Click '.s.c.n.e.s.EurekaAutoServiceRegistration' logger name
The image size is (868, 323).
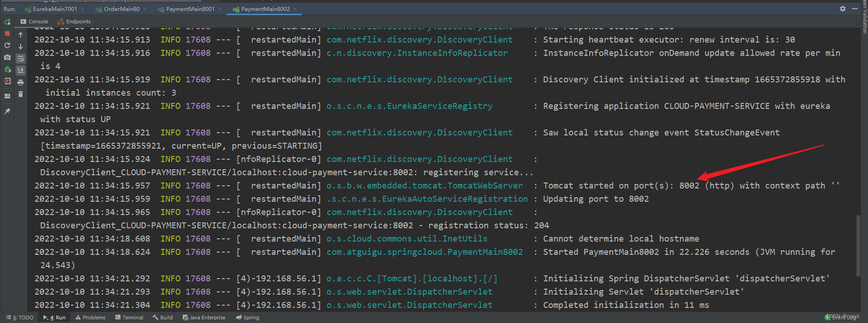pos(427,199)
